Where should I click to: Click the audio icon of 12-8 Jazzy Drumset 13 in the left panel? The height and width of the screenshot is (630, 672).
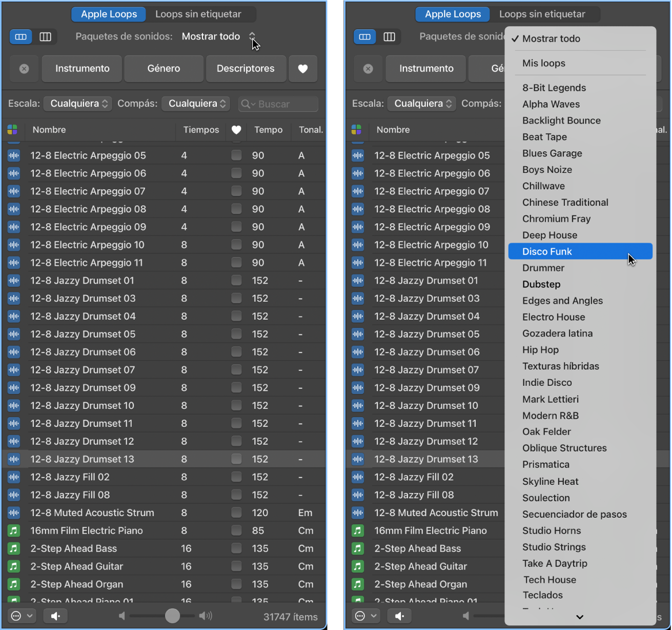pyautogui.click(x=14, y=459)
